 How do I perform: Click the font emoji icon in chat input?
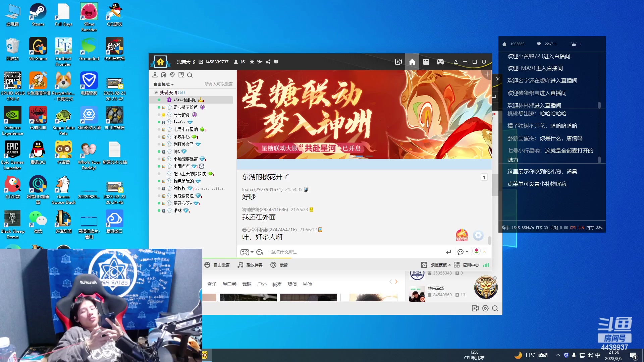[x=260, y=252]
